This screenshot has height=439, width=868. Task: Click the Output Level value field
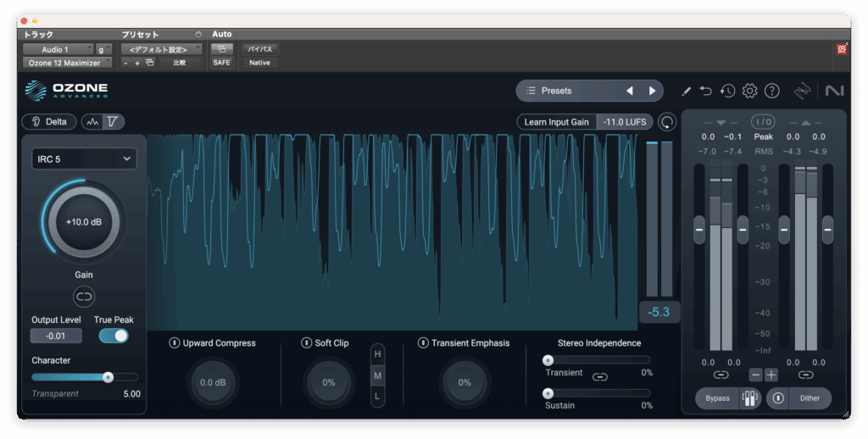click(57, 336)
